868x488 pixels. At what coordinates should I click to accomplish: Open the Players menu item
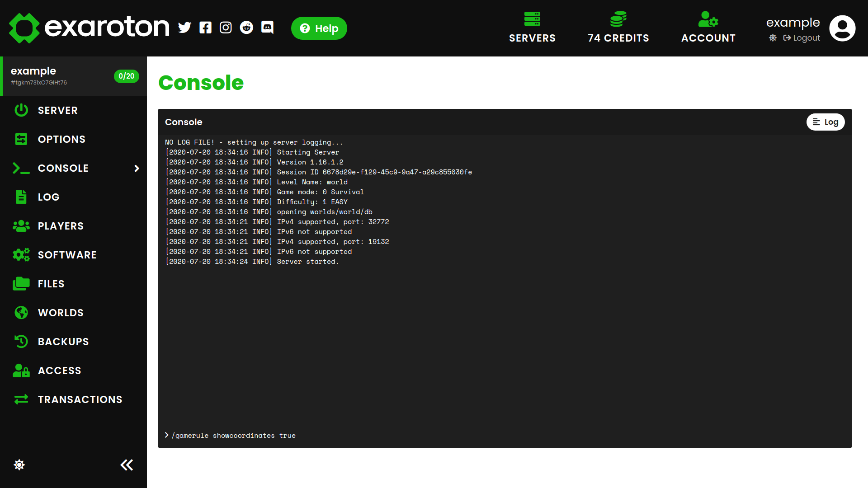coord(61,226)
